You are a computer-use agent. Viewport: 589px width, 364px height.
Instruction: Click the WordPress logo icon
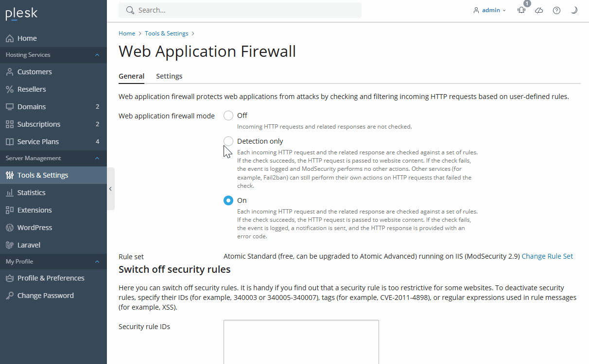(10, 228)
